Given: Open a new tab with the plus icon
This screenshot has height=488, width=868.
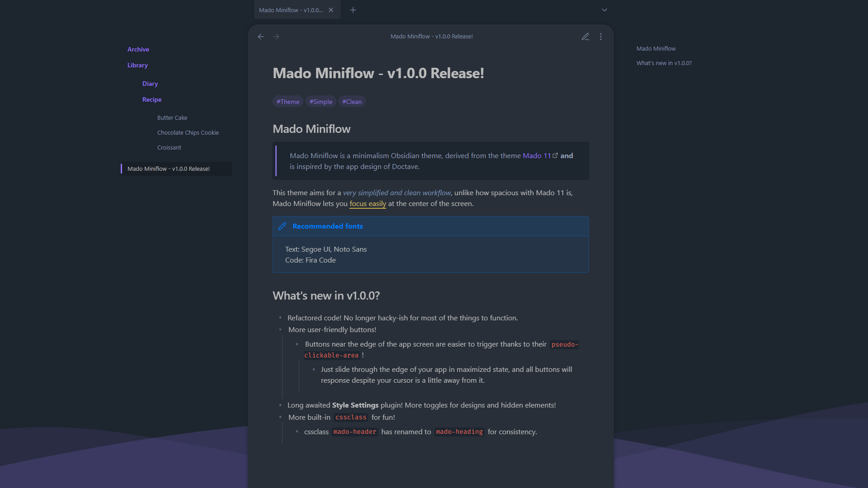Looking at the screenshot, I should click(353, 9).
